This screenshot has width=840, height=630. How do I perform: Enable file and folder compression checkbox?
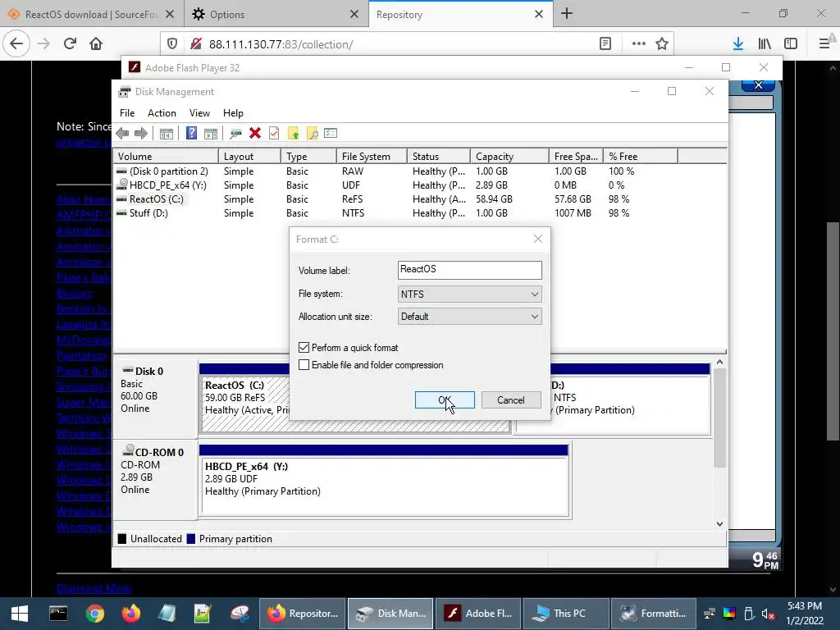coord(304,365)
